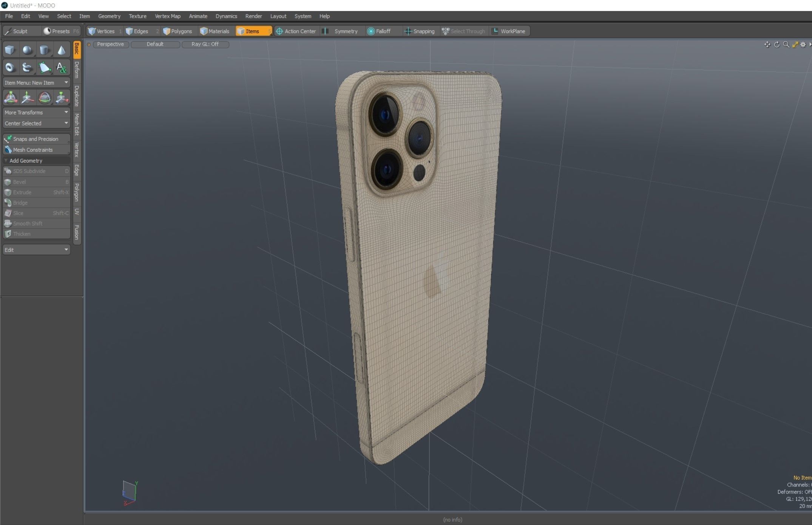Click the viewport lock dot

pyautogui.click(x=89, y=45)
